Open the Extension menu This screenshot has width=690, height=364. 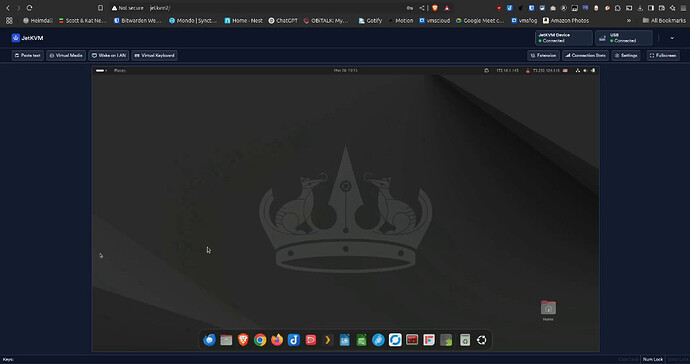543,55
